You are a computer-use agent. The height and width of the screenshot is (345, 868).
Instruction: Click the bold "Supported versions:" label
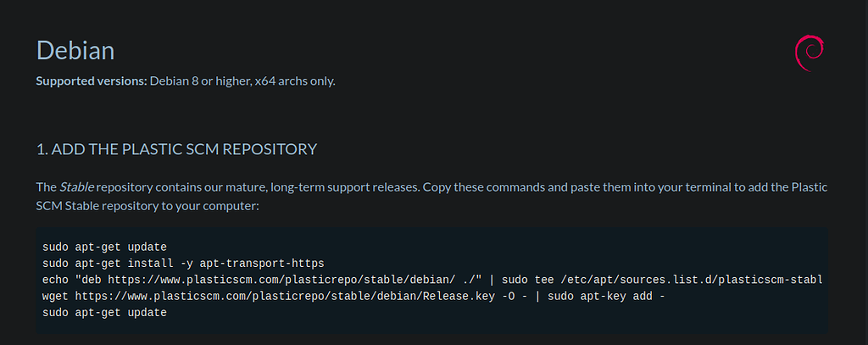click(92, 81)
